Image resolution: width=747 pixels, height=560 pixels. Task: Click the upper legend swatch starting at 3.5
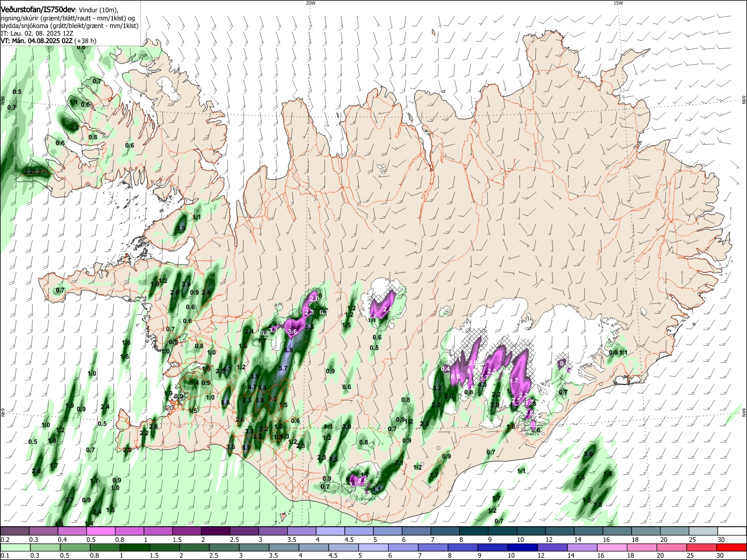click(x=301, y=531)
